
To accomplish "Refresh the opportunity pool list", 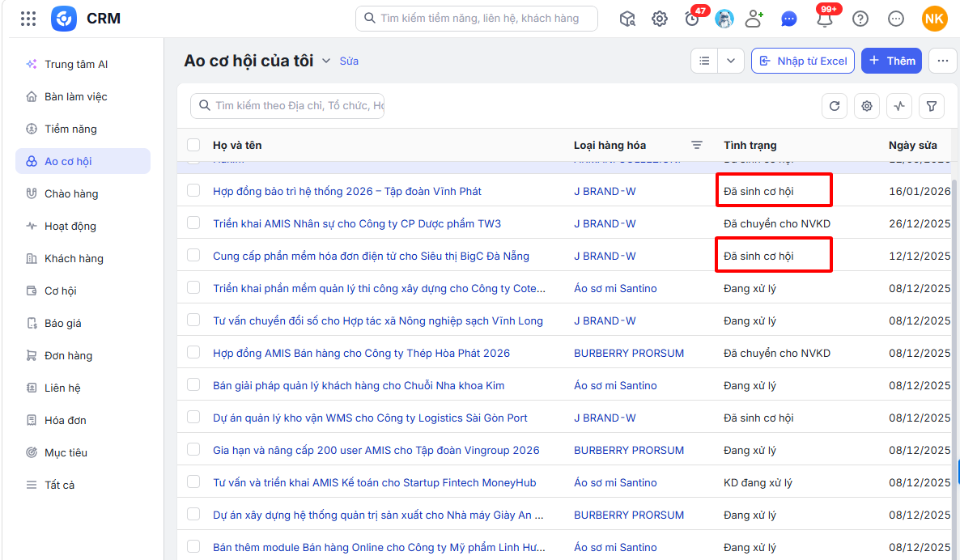I will [x=835, y=106].
